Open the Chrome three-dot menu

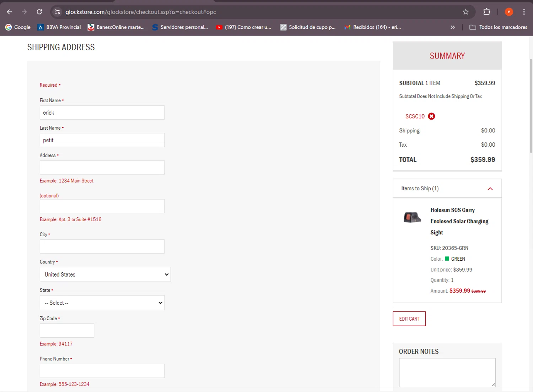(x=524, y=12)
